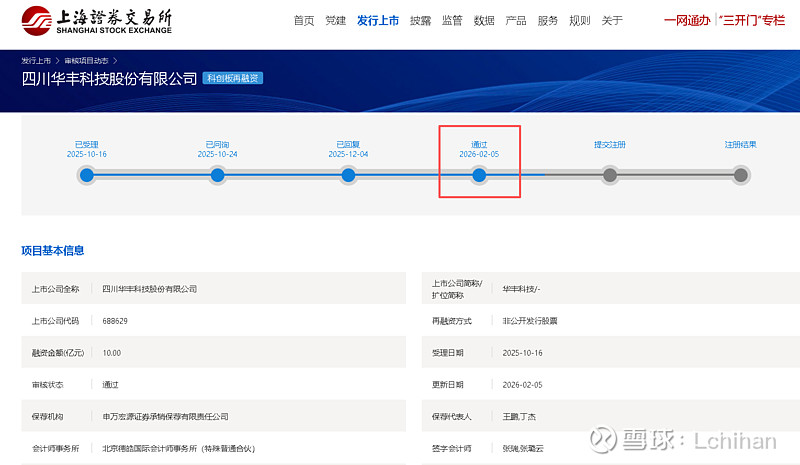
Task: Open the 服务 menu item
Action: pyautogui.click(x=547, y=20)
